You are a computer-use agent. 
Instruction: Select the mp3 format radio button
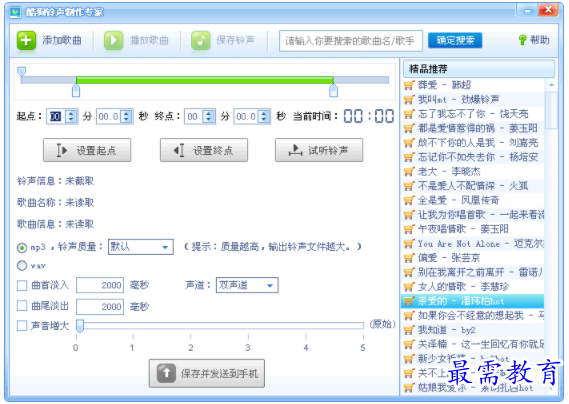tap(22, 248)
